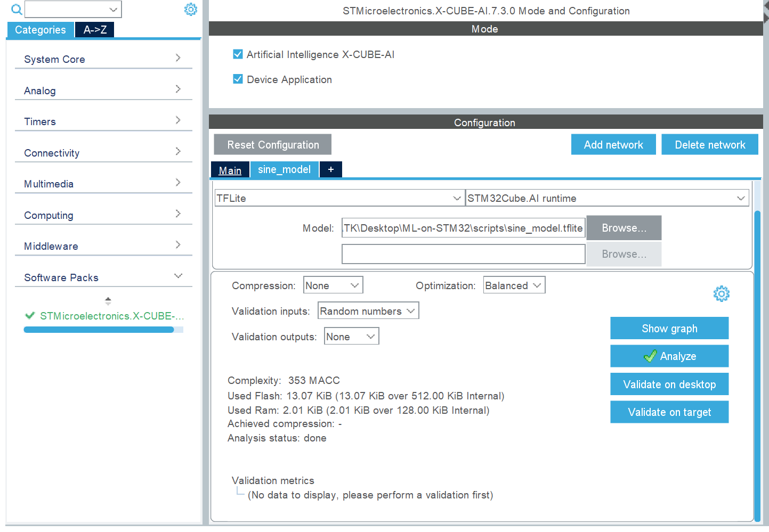Switch to the A->Z tab

point(95,30)
